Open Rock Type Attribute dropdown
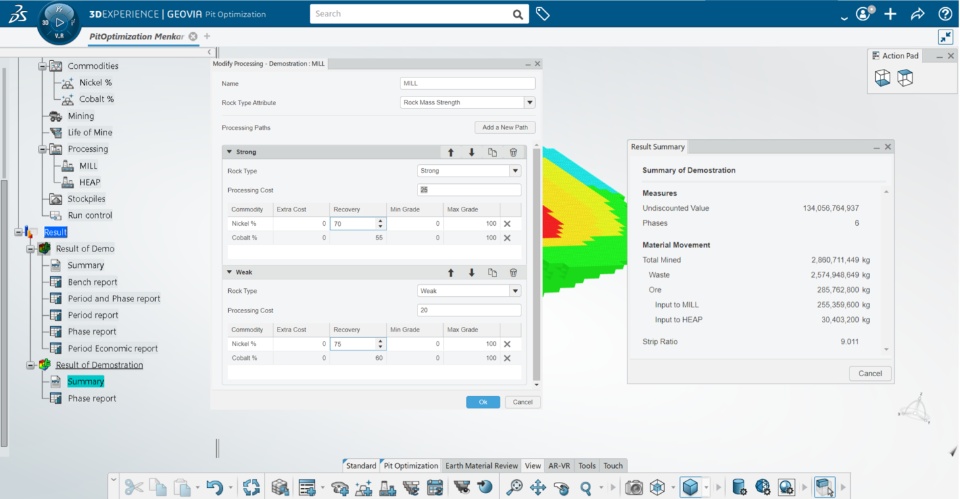This screenshot has width=960, height=499. click(x=530, y=102)
